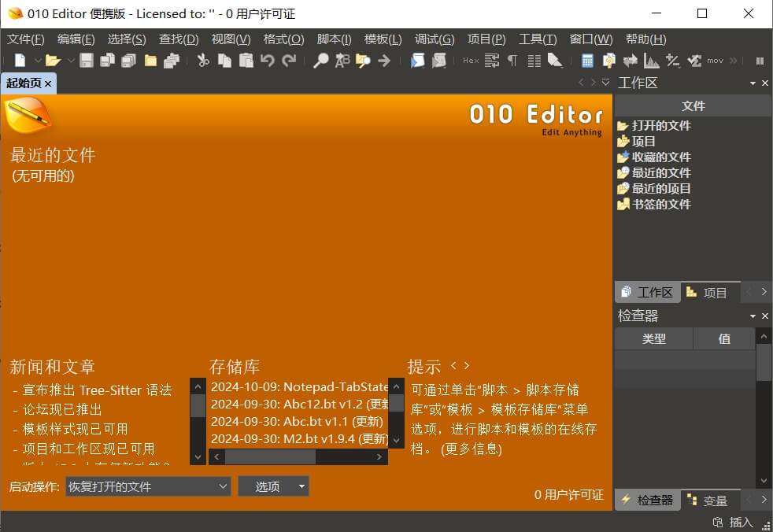Click the Save floppy disk icon
Screen dimensions: 773x532
[x=87, y=60]
